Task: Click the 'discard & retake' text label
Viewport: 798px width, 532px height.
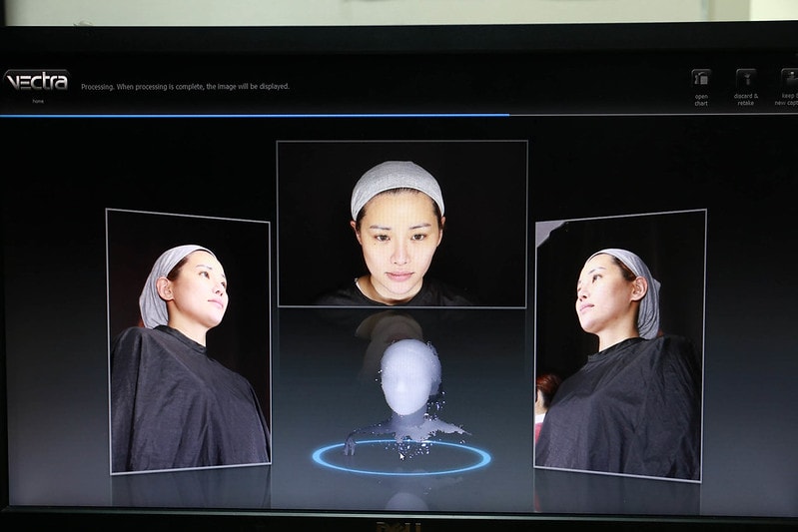Action: point(746,100)
